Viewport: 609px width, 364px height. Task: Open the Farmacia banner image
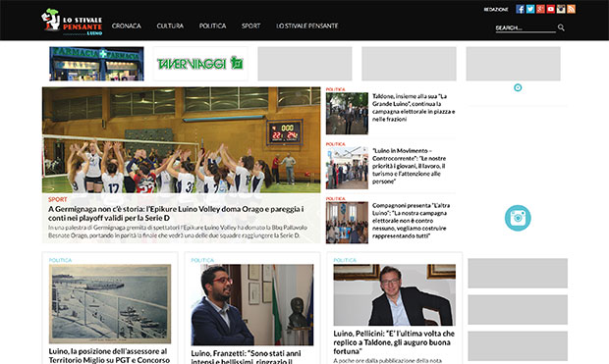tap(96, 64)
